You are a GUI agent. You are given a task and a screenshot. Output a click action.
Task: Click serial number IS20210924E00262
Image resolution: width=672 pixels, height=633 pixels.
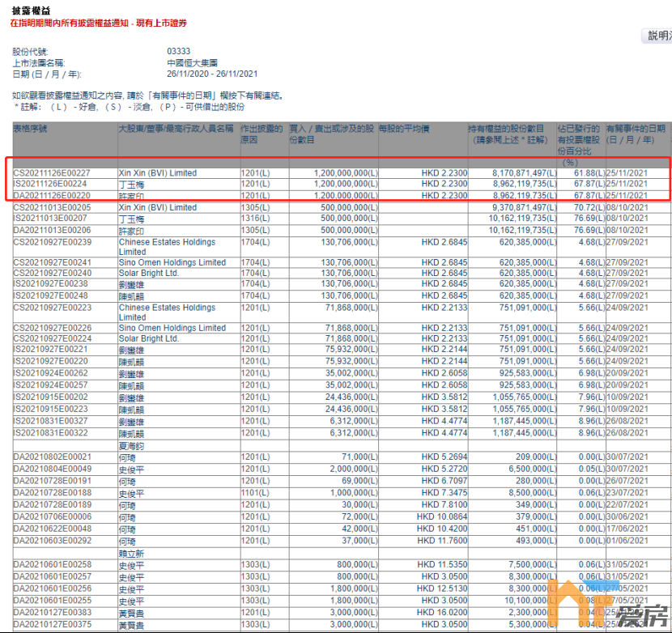pyautogui.click(x=50, y=373)
